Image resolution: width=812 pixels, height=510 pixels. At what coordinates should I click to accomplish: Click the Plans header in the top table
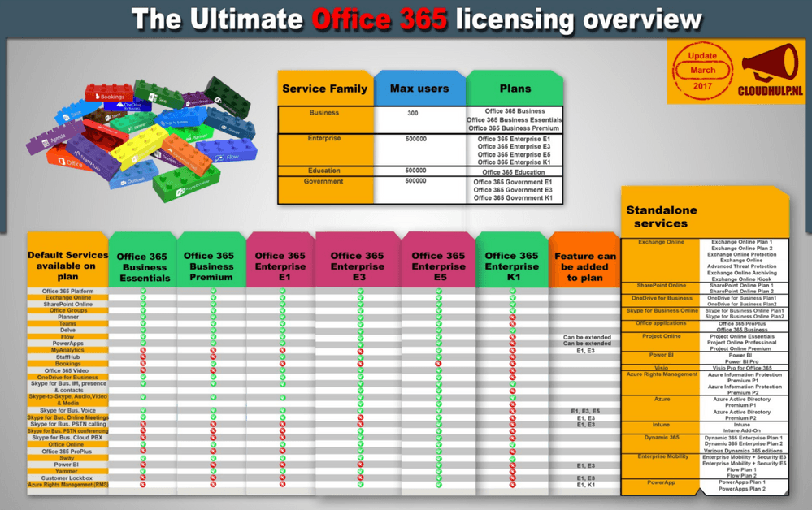tap(515, 89)
